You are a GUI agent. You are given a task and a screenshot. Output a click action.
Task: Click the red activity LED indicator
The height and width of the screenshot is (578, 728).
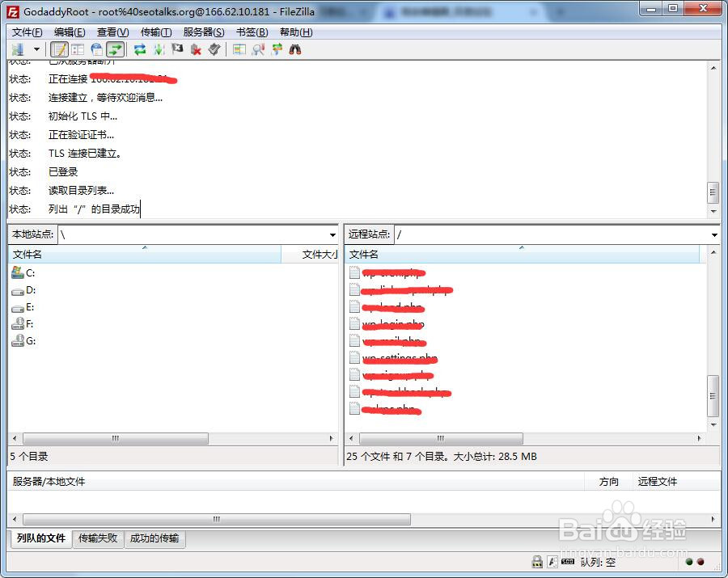tap(700, 562)
